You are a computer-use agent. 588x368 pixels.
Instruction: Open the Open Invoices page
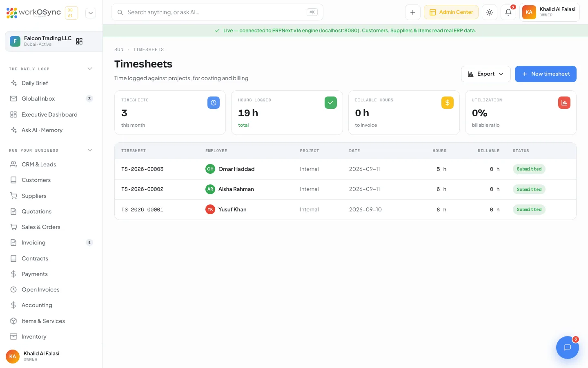[51, 289]
